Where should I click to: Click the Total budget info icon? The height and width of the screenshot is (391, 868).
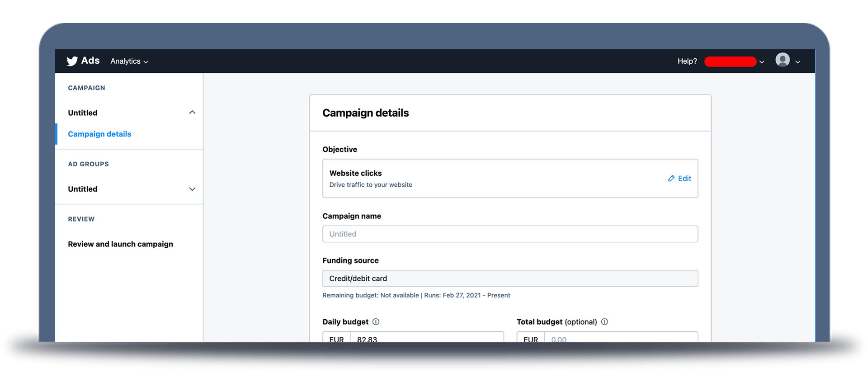[x=604, y=322]
